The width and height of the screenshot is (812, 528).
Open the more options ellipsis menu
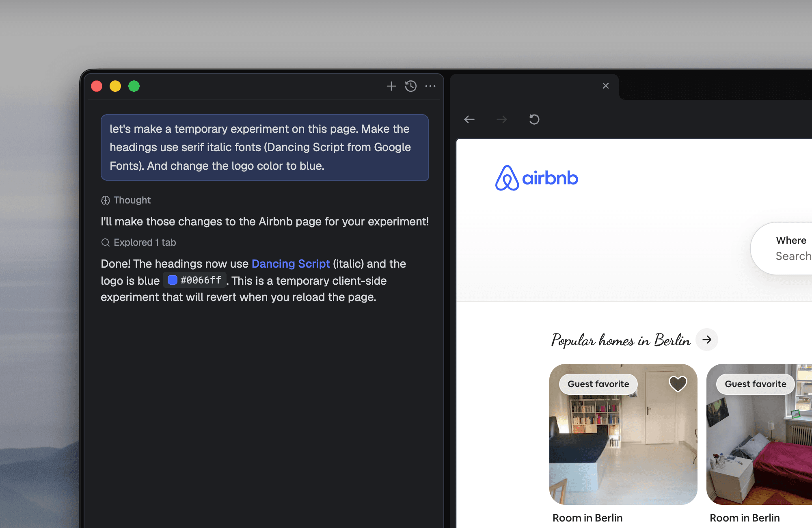pos(431,86)
